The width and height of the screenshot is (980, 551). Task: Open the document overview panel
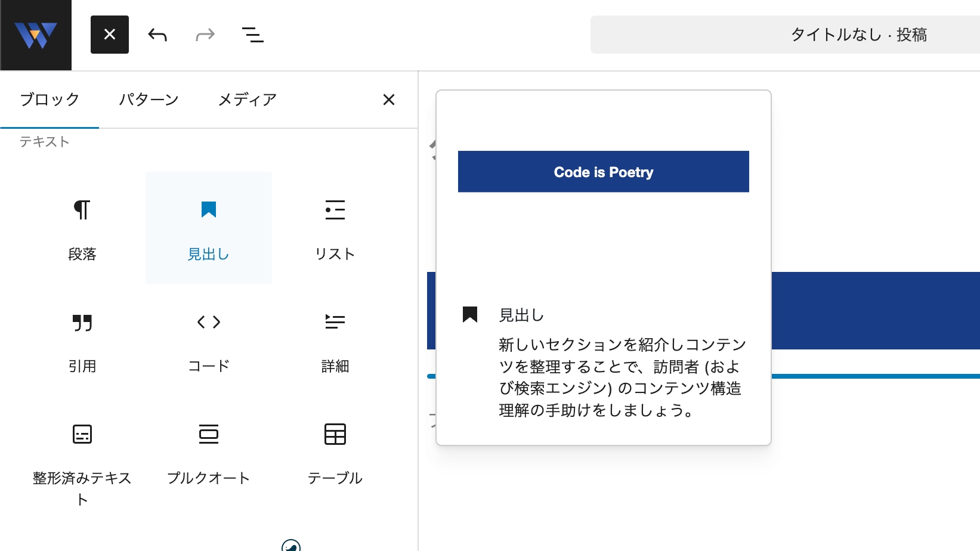pos(252,34)
